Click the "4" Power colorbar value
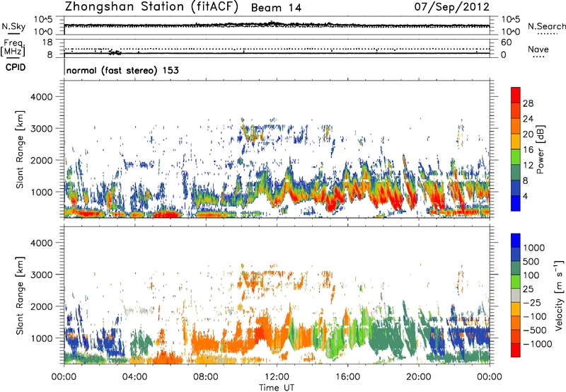 pyautogui.click(x=525, y=197)
